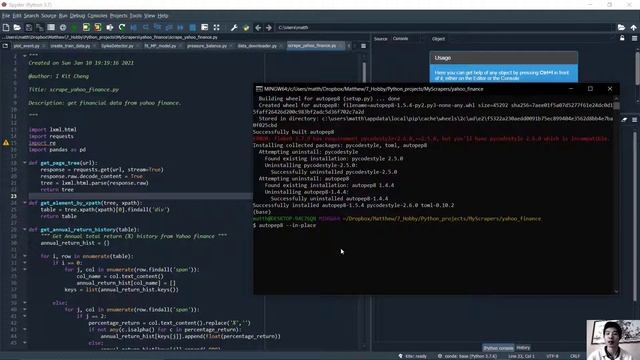Browse tabs icon left of file tabs
This screenshot has height=360, width=640.
[x=5, y=46]
